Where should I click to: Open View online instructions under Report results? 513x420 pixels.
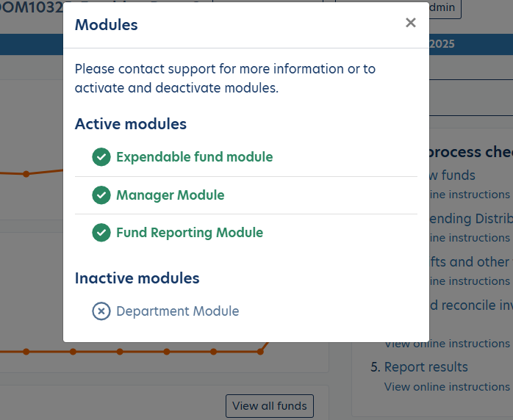[447, 387]
